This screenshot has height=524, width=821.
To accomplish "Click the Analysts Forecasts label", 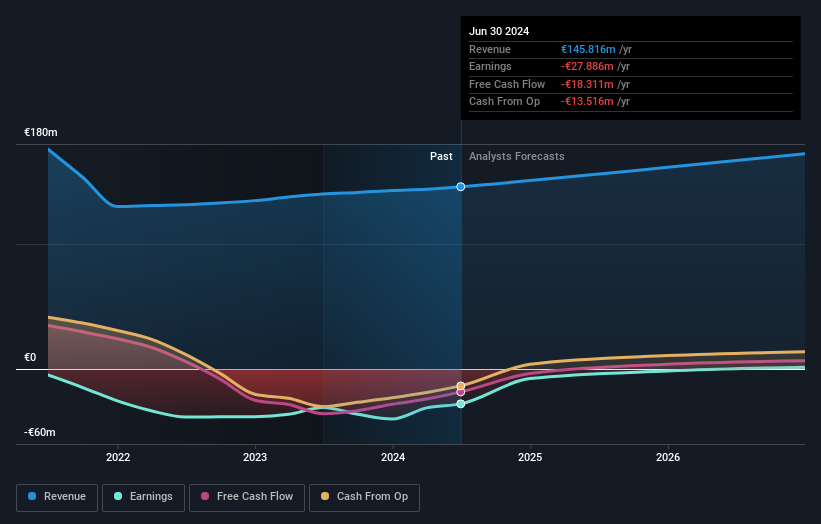I will tap(517, 156).
